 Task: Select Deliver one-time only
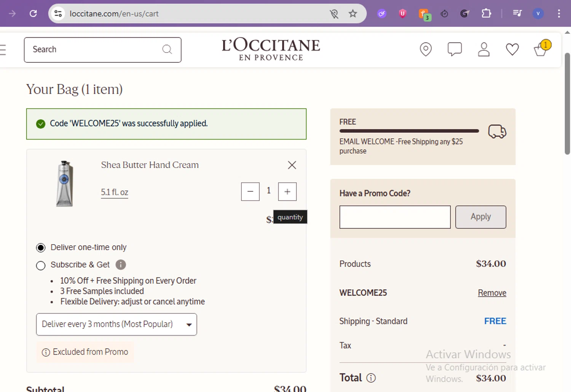[41, 248]
